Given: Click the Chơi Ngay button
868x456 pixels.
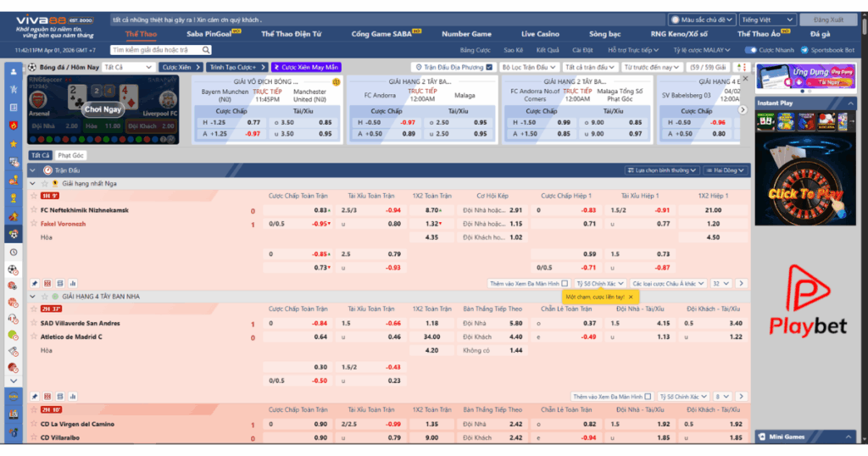Looking at the screenshot, I should (x=103, y=109).
